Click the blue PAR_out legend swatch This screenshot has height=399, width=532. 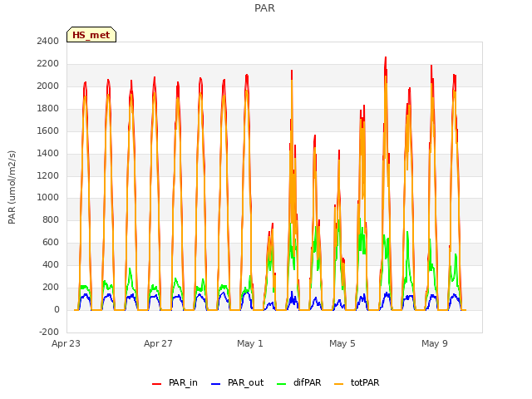coord(215,384)
